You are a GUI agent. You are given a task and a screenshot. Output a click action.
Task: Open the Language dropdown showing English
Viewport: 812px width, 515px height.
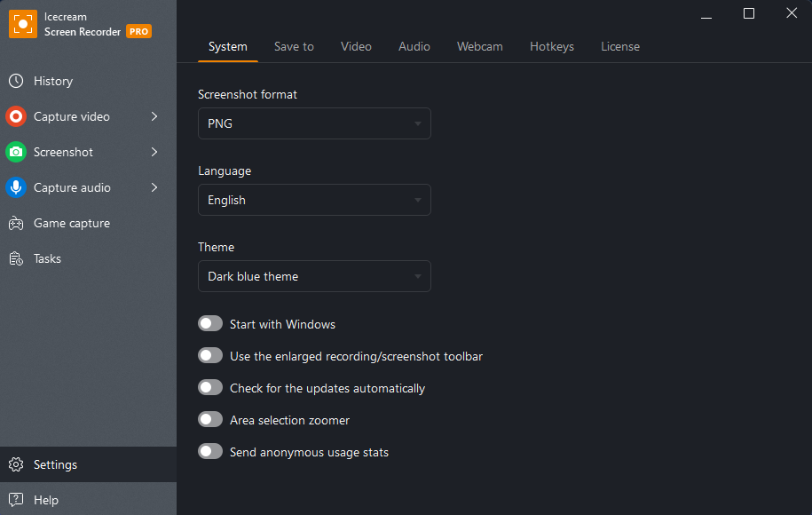pos(314,200)
